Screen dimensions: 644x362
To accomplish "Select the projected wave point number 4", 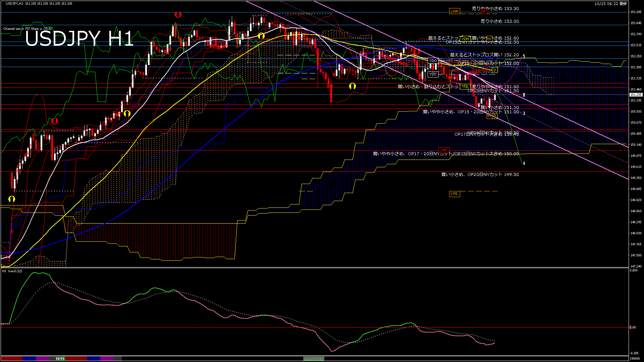I will tap(524, 164).
